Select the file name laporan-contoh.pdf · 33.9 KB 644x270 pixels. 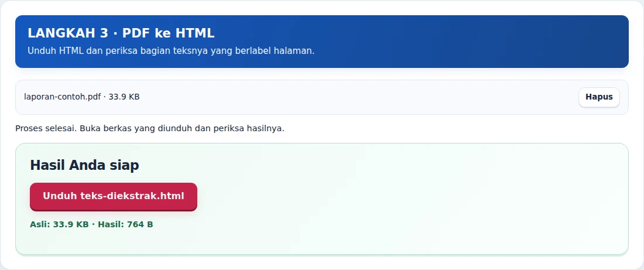click(x=82, y=97)
